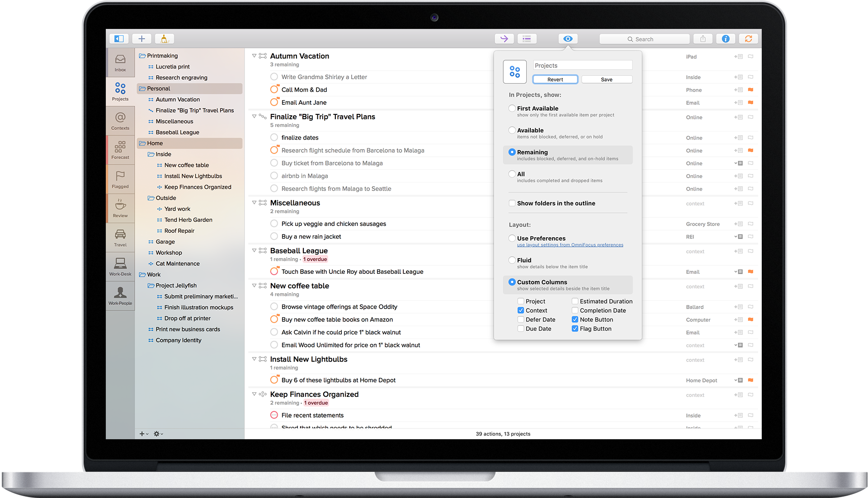
Task: Click the Share toolbar icon
Action: [x=703, y=39]
